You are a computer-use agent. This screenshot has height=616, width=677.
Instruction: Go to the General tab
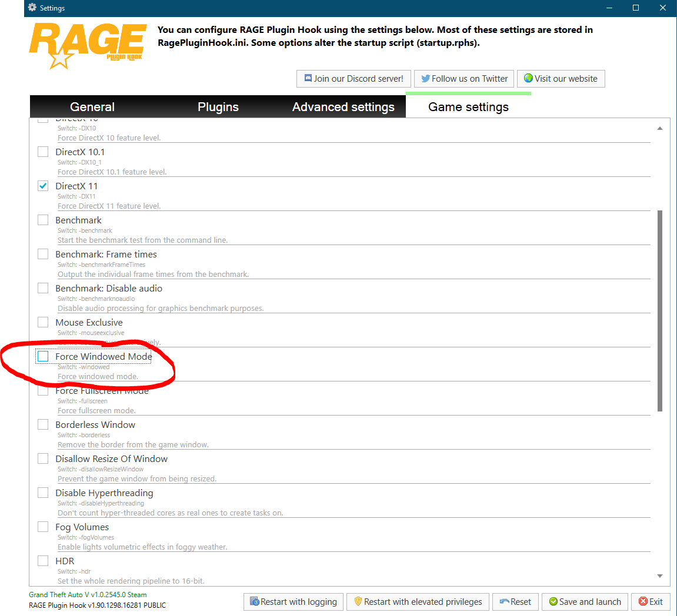click(x=92, y=106)
